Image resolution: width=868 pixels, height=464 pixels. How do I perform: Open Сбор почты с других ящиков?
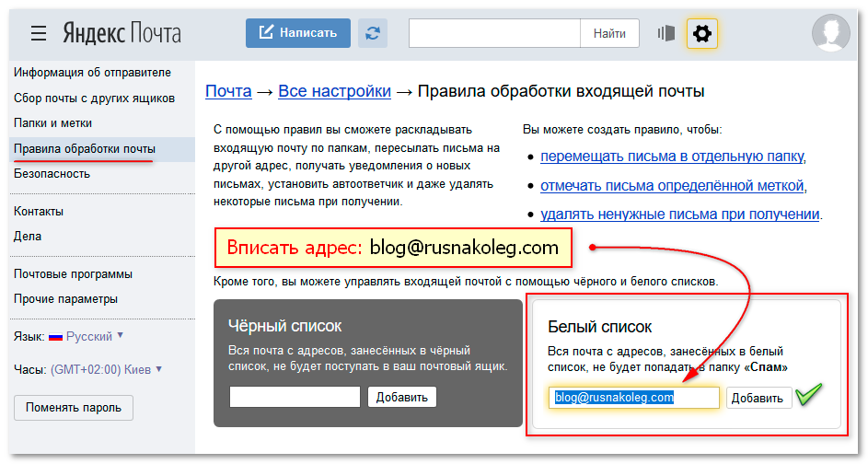tap(94, 98)
